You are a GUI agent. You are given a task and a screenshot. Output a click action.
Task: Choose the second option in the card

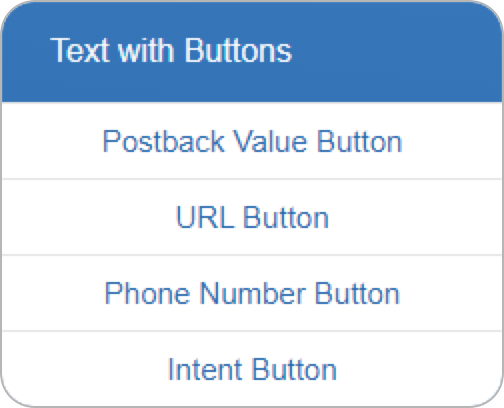tap(252, 217)
